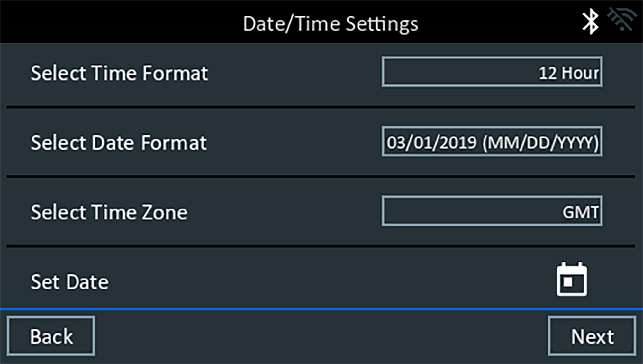The image size is (643, 364).
Task: Open the Set Date calendar icon
Action: (x=572, y=280)
